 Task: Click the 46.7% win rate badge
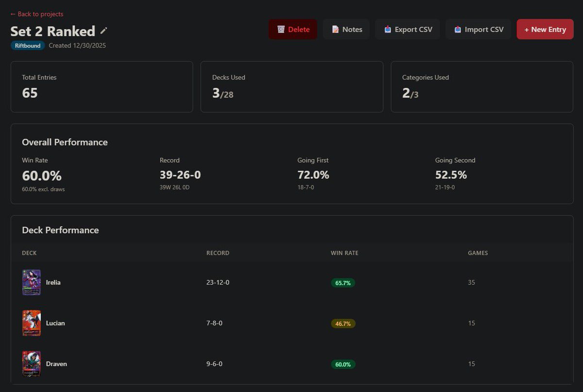[343, 324]
